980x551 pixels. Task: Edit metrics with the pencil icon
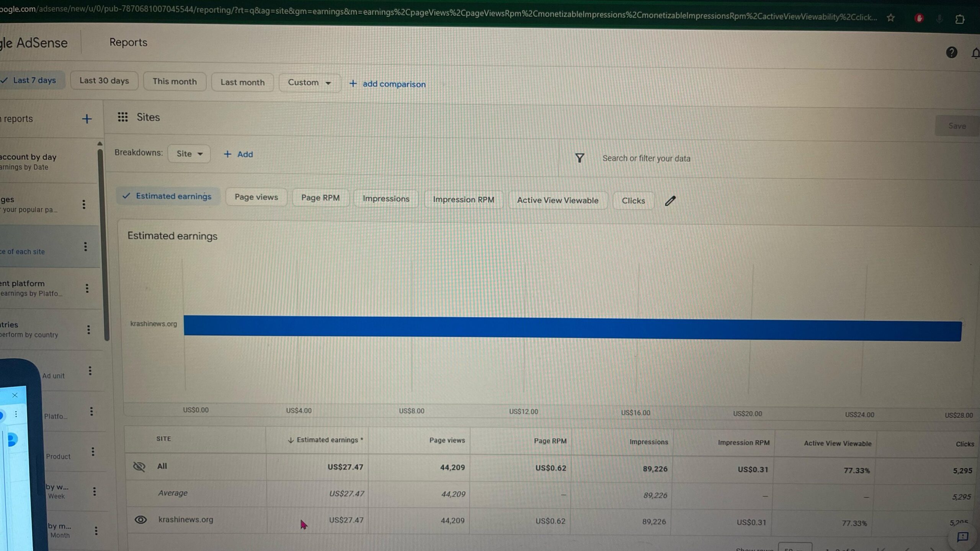(x=670, y=201)
